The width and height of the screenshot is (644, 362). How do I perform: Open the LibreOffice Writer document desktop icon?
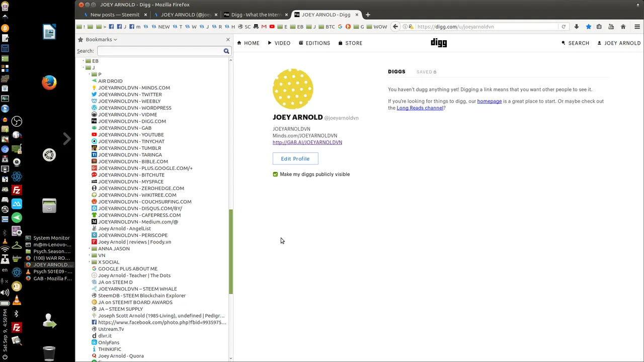pos(49,32)
